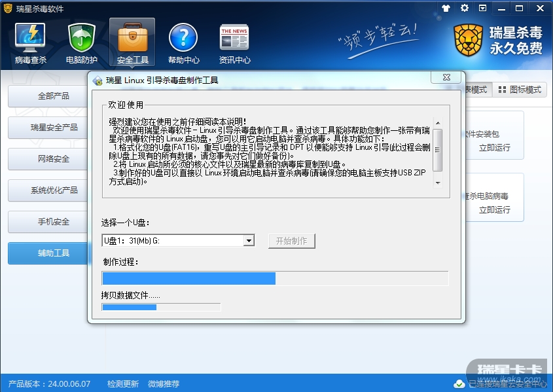Click the 开始制作 button
Viewport: 553px width, 392px height.
(x=291, y=241)
